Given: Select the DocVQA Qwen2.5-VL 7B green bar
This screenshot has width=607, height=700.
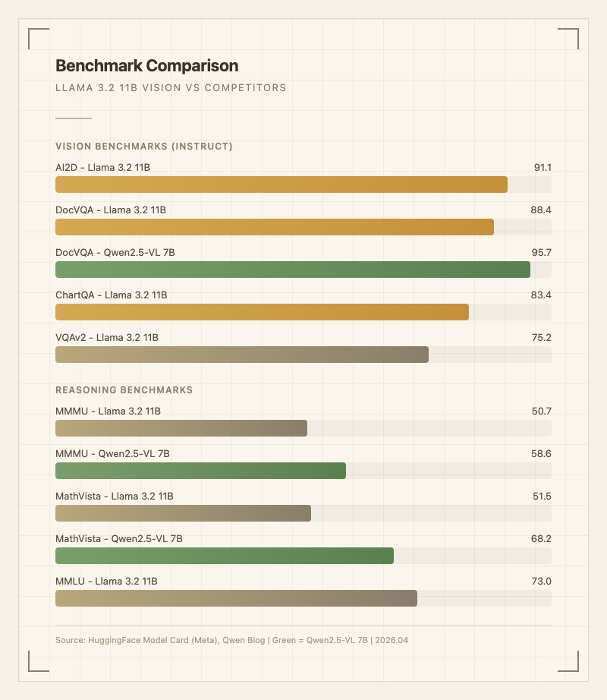Looking at the screenshot, I should 293,270.
